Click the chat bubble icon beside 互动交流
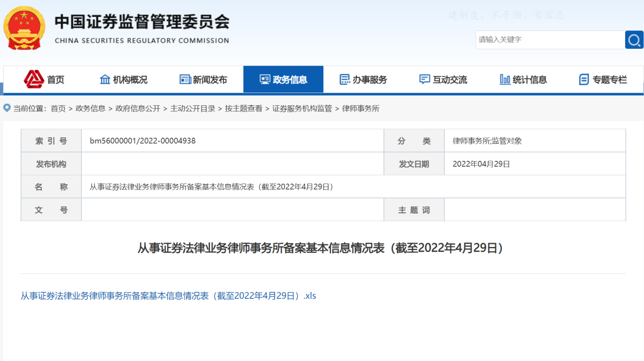The image size is (644, 361). 424,79
